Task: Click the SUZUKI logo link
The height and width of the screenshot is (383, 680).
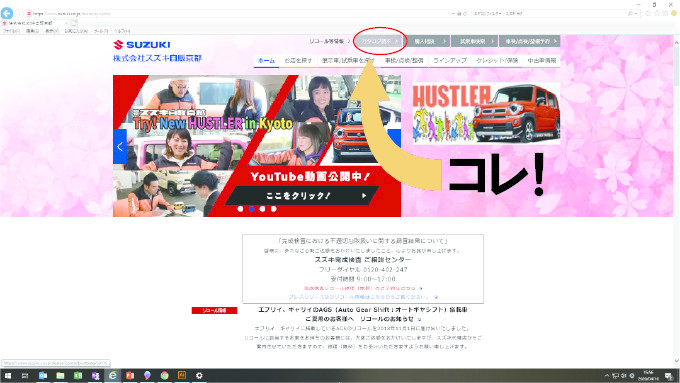Action: coord(142,44)
